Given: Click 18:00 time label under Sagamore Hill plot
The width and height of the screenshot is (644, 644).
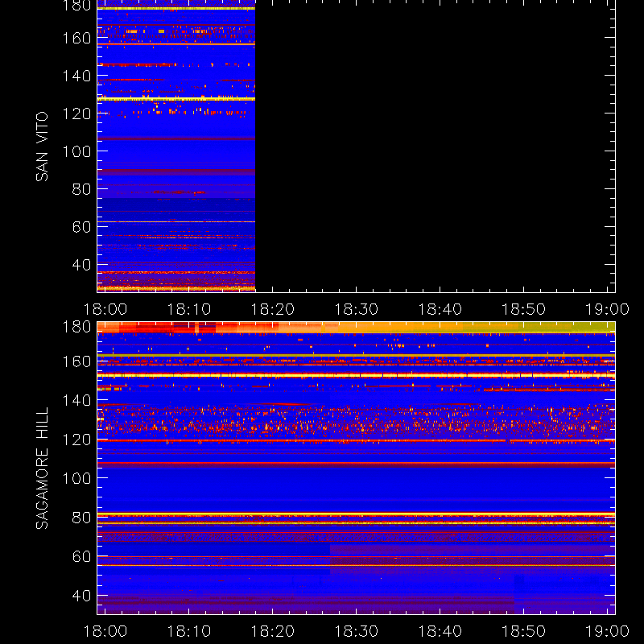Looking at the screenshot, I should [x=105, y=631].
